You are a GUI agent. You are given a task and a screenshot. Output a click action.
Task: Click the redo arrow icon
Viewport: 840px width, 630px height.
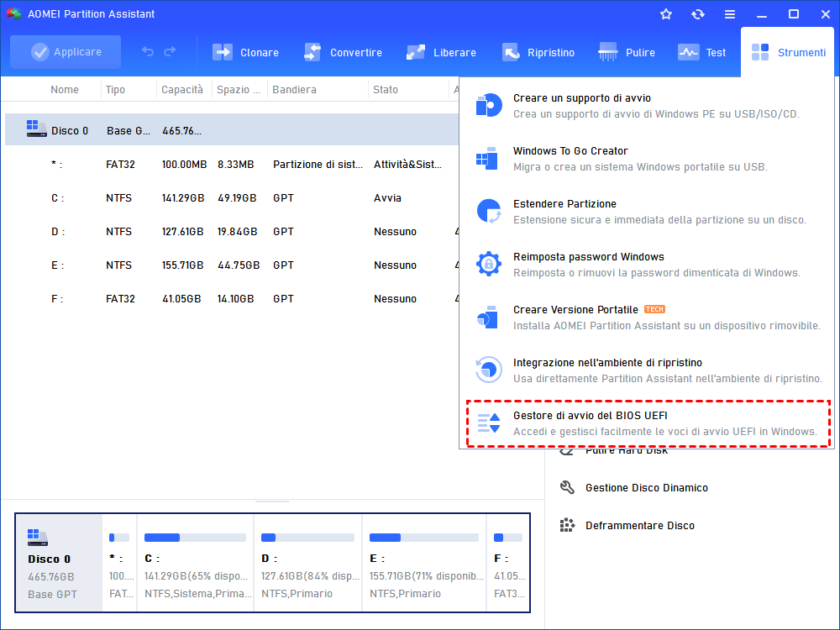(x=171, y=52)
